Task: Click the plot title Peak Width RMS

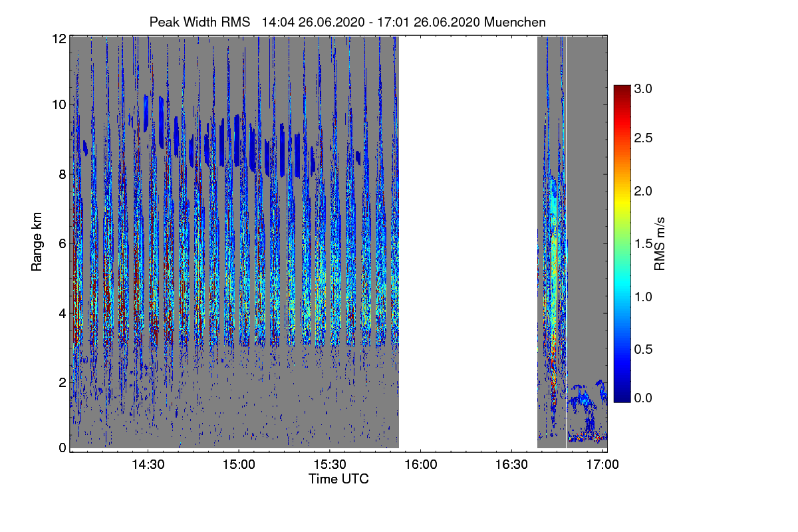Action: pos(202,22)
